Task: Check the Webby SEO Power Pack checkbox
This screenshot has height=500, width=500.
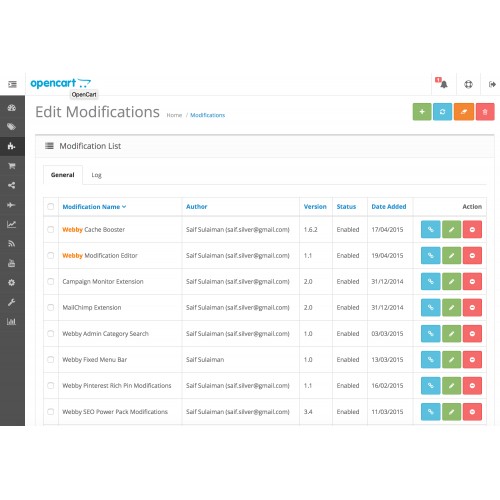Action: 51,412
